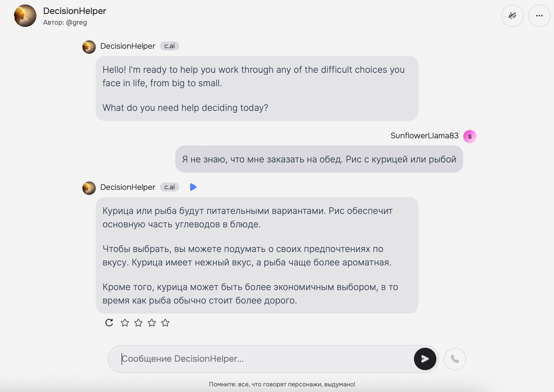Click SunflowerLlama83 pink user avatar
The height and width of the screenshot is (392, 554).
pyautogui.click(x=470, y=136)
